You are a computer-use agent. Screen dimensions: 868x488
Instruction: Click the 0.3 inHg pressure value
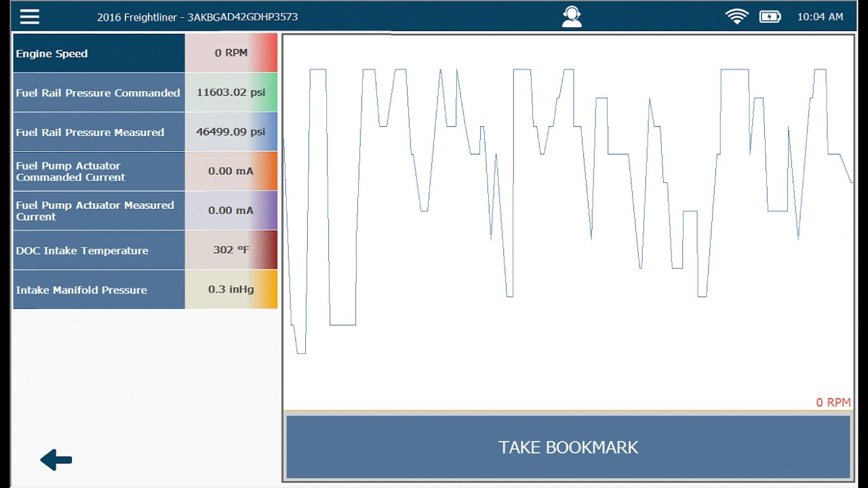click(x=231, y=289)
